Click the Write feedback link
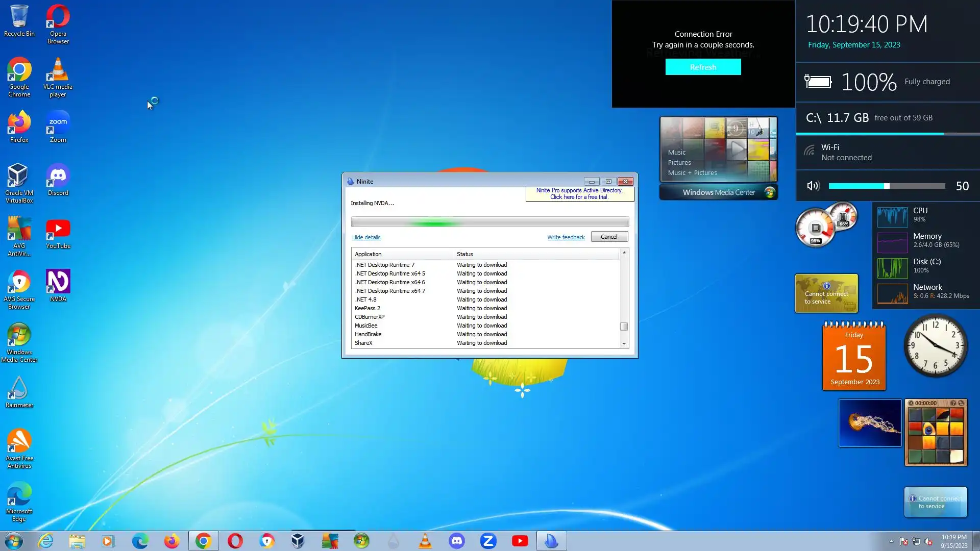Image resolution: width=980 pixels, height=551 pixels. [566, 237]
